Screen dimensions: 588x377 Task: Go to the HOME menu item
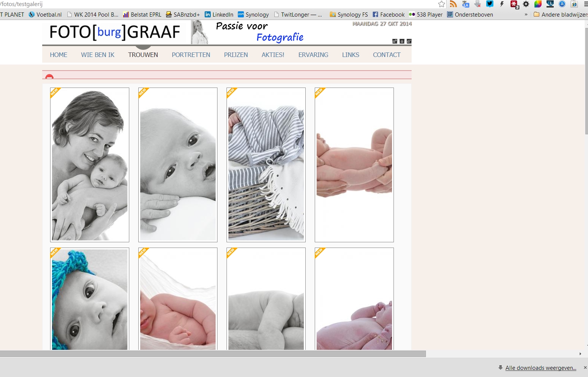58,55
